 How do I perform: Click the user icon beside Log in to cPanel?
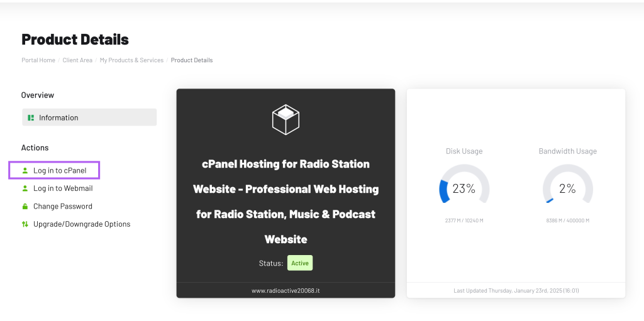[x=25, y=170]
